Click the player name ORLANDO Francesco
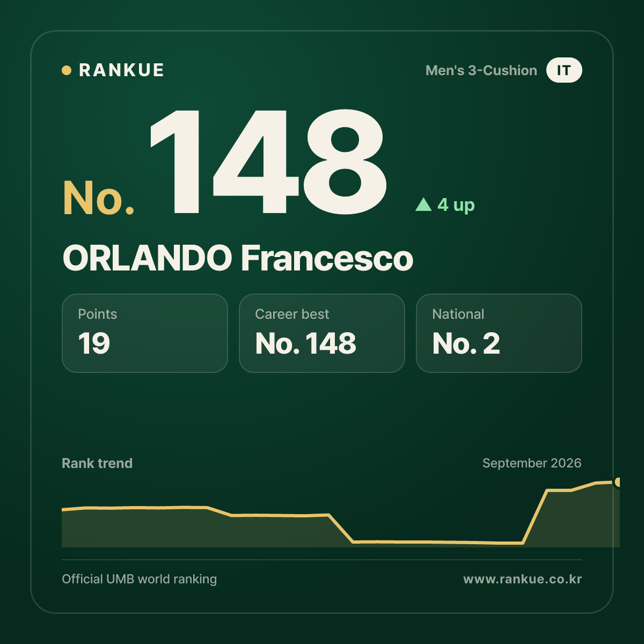644x644 pixels. (238, 258)
